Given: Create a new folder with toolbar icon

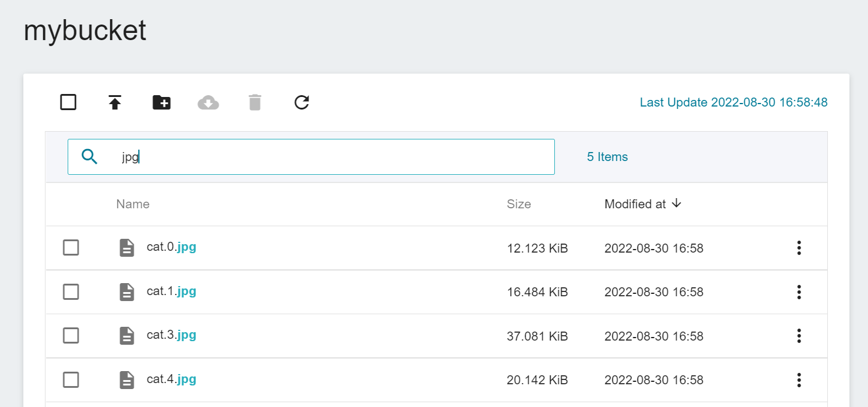Looking at the screenshot, I should pos(162,102).
